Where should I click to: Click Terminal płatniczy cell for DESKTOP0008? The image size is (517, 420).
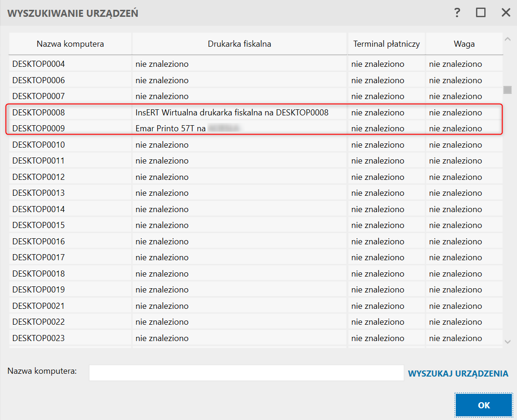pos(386,113)
